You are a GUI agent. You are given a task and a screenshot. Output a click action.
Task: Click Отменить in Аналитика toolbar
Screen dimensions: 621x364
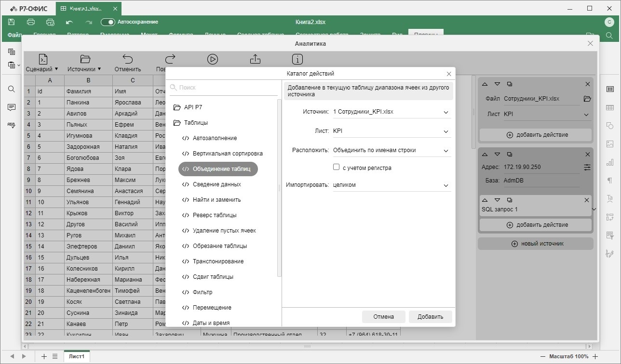tap(128, 63)
